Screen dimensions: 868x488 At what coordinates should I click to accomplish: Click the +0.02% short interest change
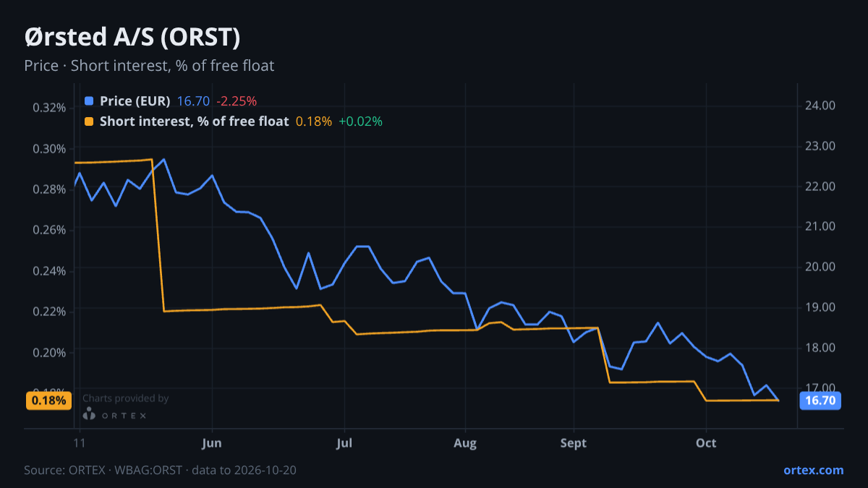pyautogui.click(x=360, y=121)
